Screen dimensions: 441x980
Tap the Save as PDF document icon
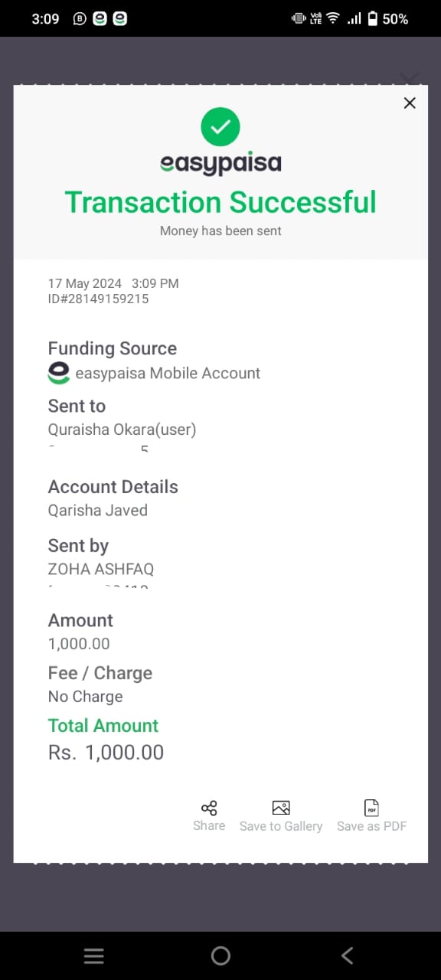click(x=371, y=808)
